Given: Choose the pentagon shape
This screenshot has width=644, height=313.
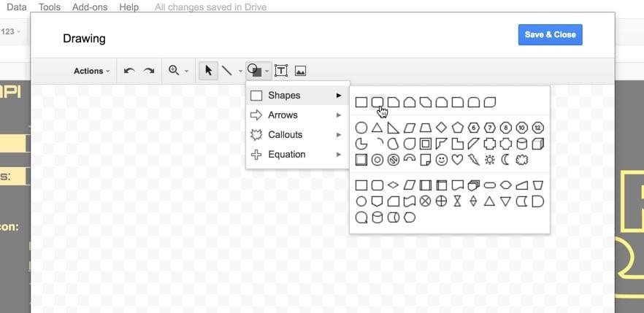Looking at the screenshot, I should coord(457,128).
